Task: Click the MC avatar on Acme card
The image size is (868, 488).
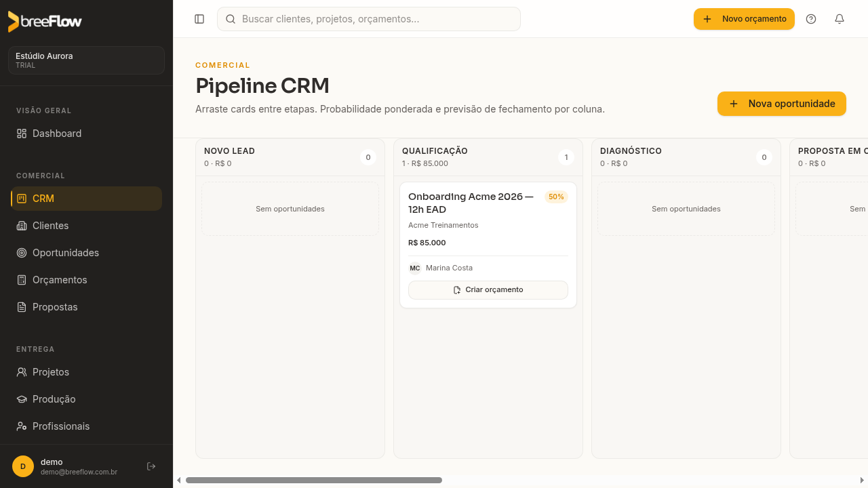Action: pyautogui.click(x=415, y=268)
